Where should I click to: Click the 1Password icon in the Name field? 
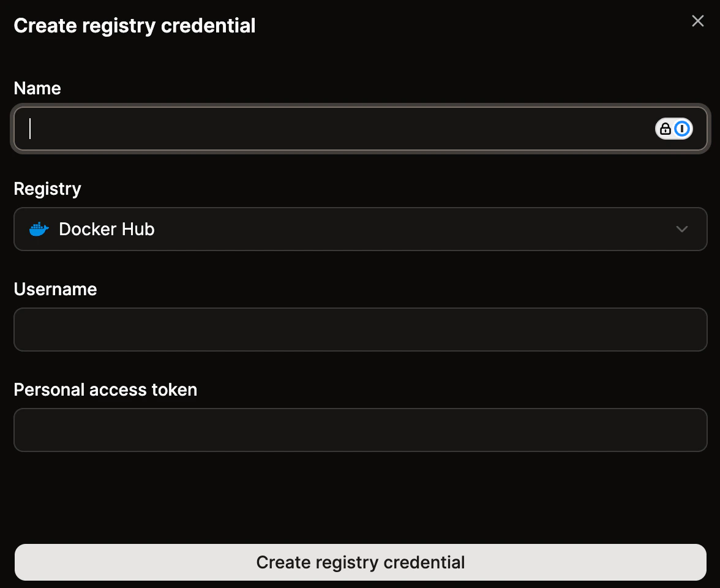coord(682,129)
